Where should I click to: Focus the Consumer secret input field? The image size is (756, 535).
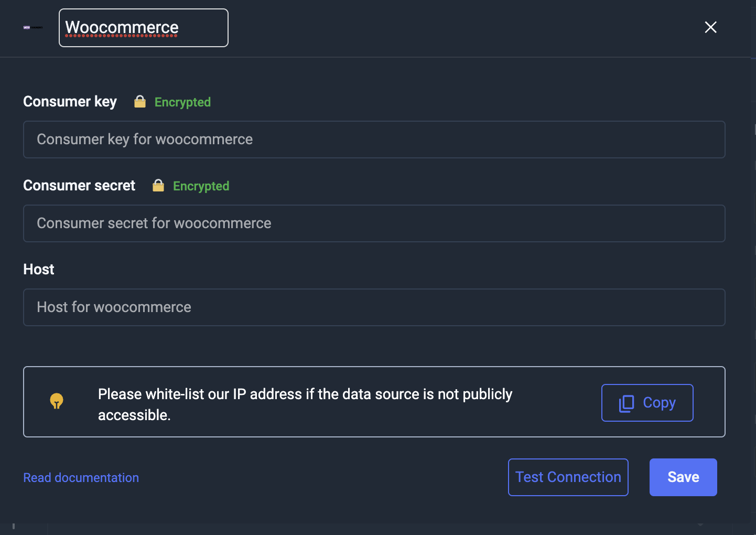tap(374, 223)
